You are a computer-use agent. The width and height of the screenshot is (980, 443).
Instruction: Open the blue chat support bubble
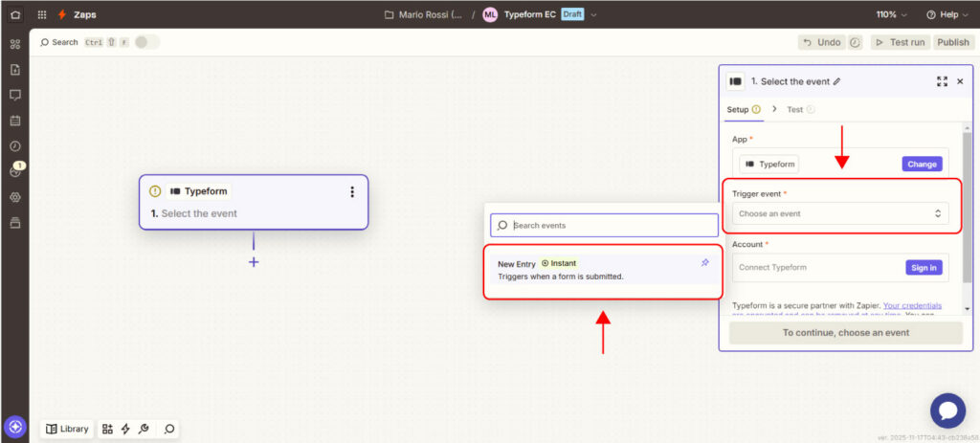(x=947, y=410)
